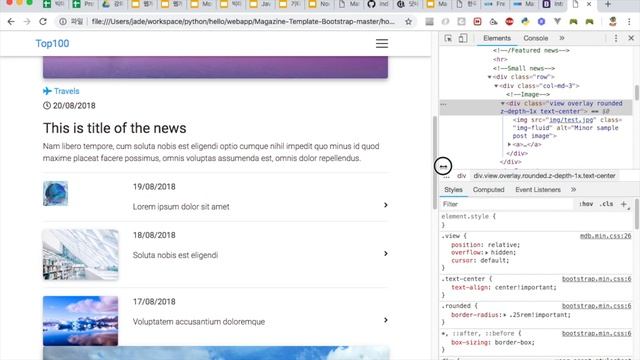Image resolution: width=640 pixels, height=360 pixels.
Task: Show more DevTools tabs
Action: [562, 38]
